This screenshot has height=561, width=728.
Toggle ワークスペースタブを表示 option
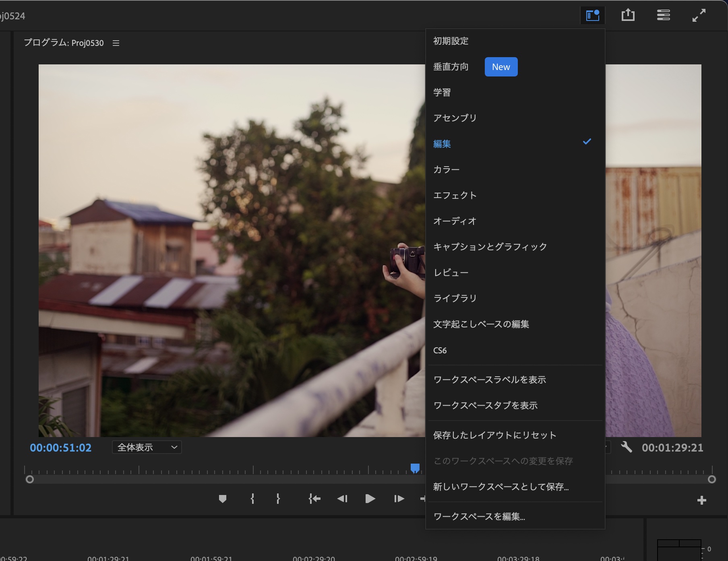(485, 405)
